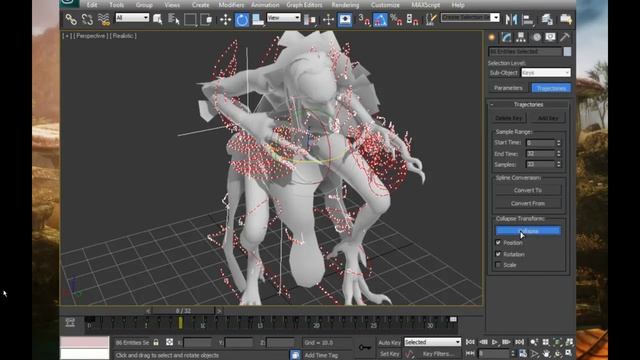Open the Key Filters dialog
Image resolution: width=640 pixels, height=360 pixels.
438,354
